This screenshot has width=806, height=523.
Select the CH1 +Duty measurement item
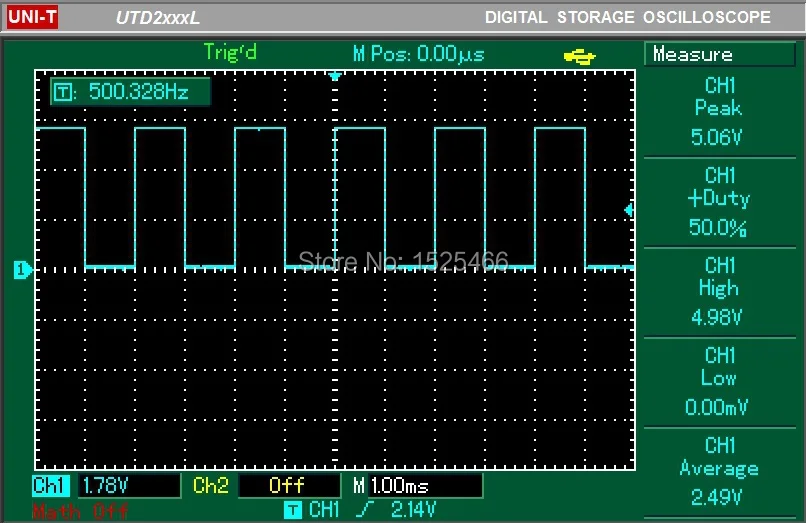[719, 202]
